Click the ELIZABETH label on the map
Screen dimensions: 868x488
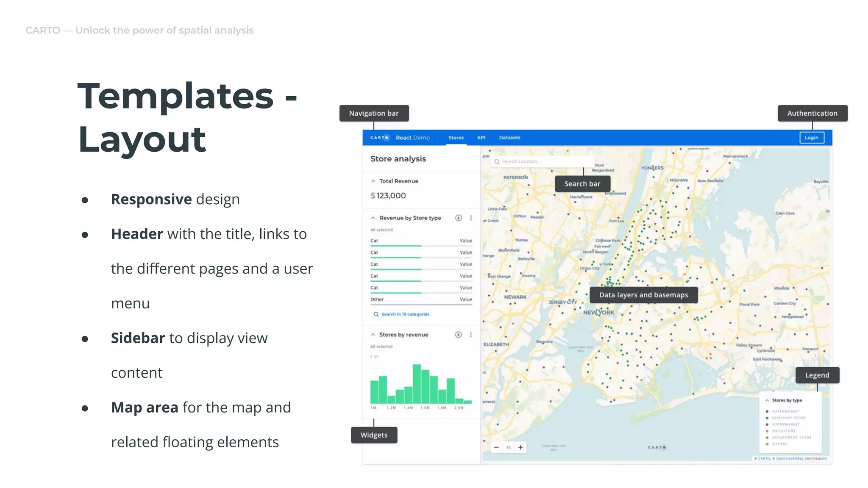pyautogui.click(x=496, y=344)
